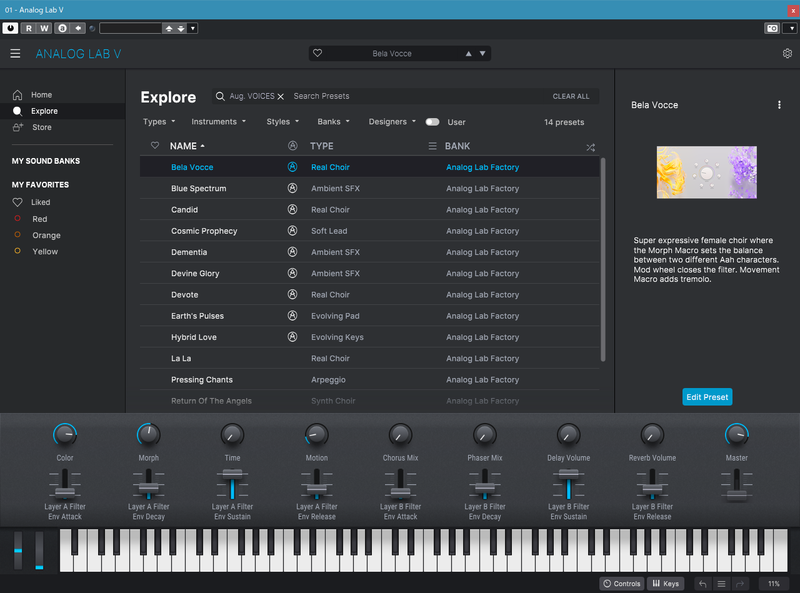Click the Arturia icon on Blue Spectrum row
The width and height of the screenshot is (800, 593).
(x=292, y=188)
